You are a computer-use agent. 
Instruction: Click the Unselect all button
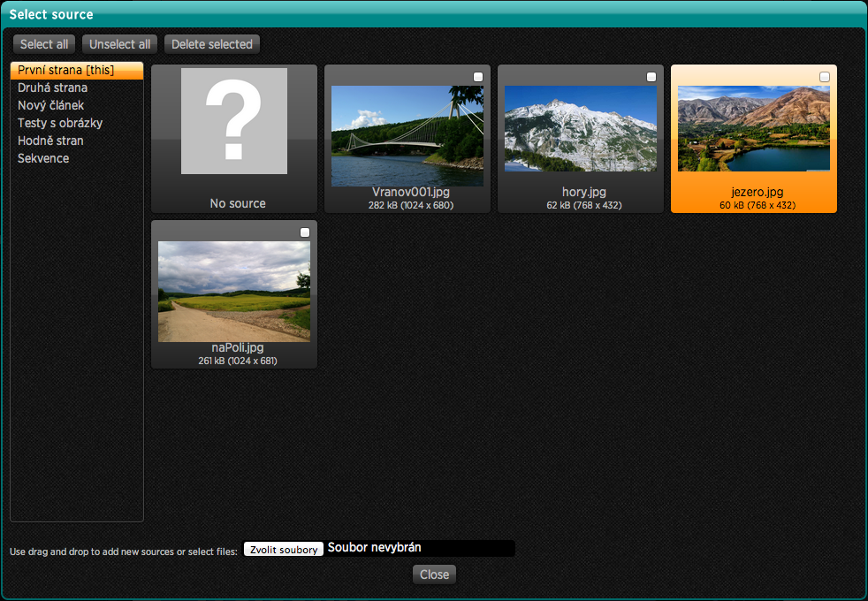[120, 44]
